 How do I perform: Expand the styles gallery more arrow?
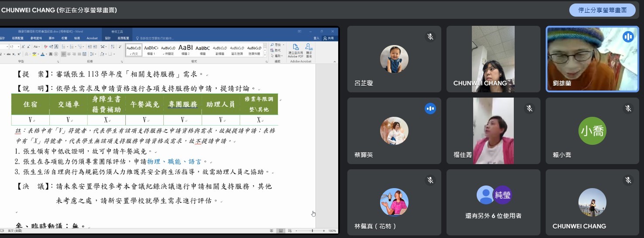(266, 54)
